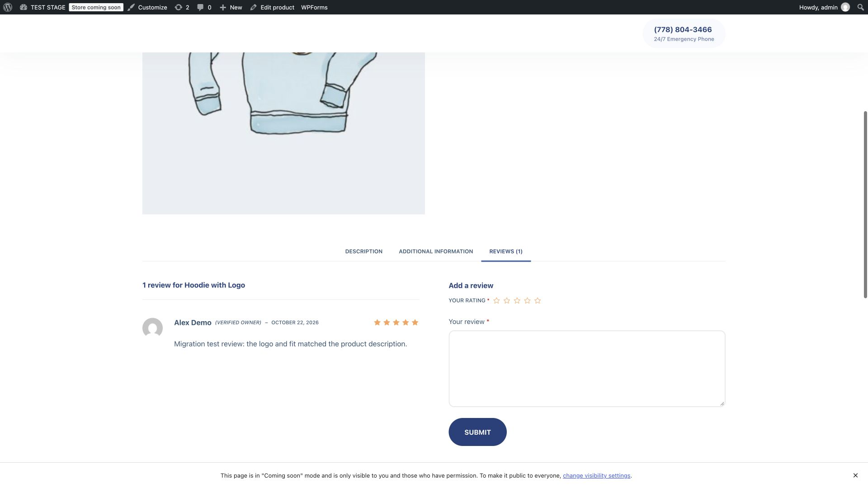Viewport: 868px width, 488px height.
Task: Click the admin bar search icon
Action: click(x=860, y=7)
